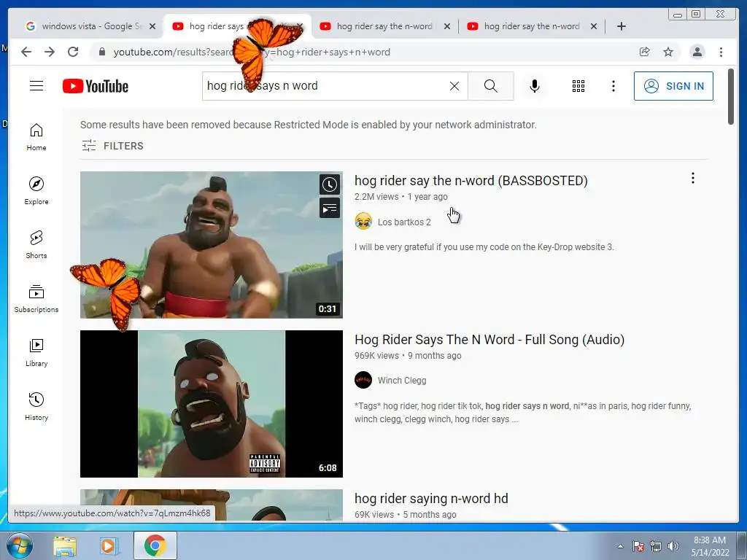
Task: Share this page from address bar
Action: point(645,52)
